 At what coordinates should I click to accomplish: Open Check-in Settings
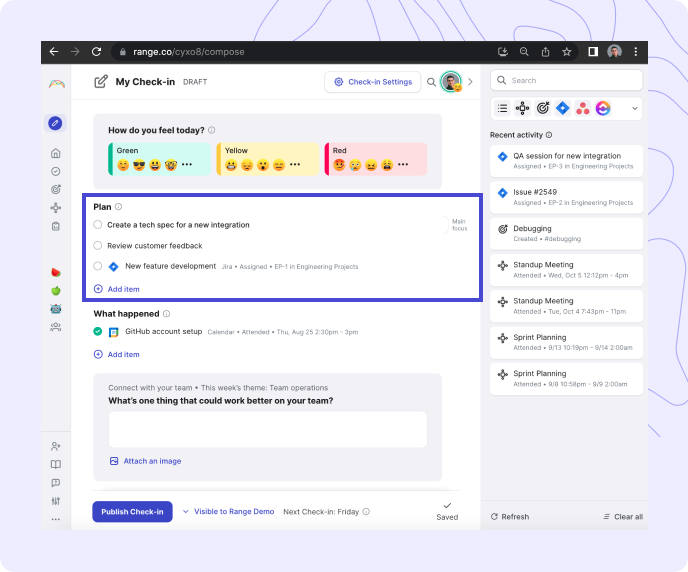(373, 82)
